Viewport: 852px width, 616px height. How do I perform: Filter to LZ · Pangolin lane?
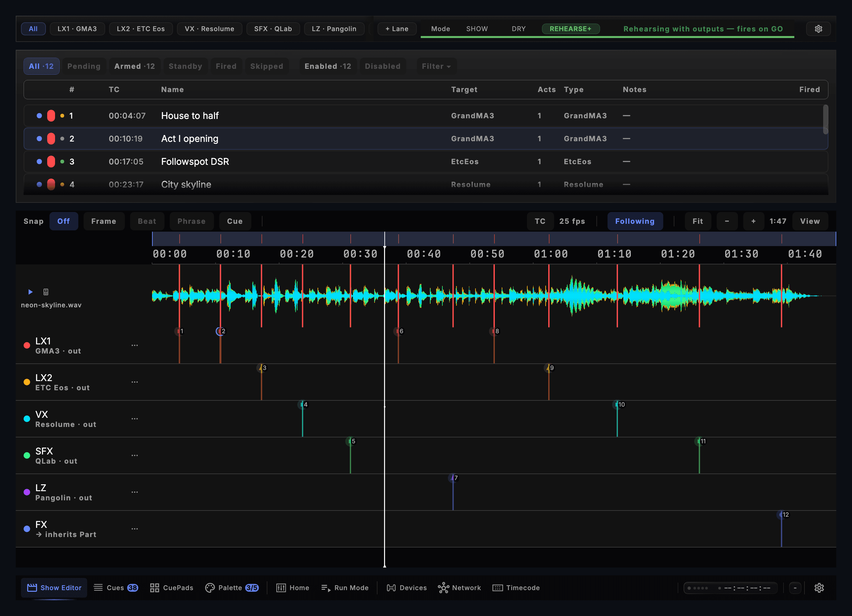tap(334, 29)
